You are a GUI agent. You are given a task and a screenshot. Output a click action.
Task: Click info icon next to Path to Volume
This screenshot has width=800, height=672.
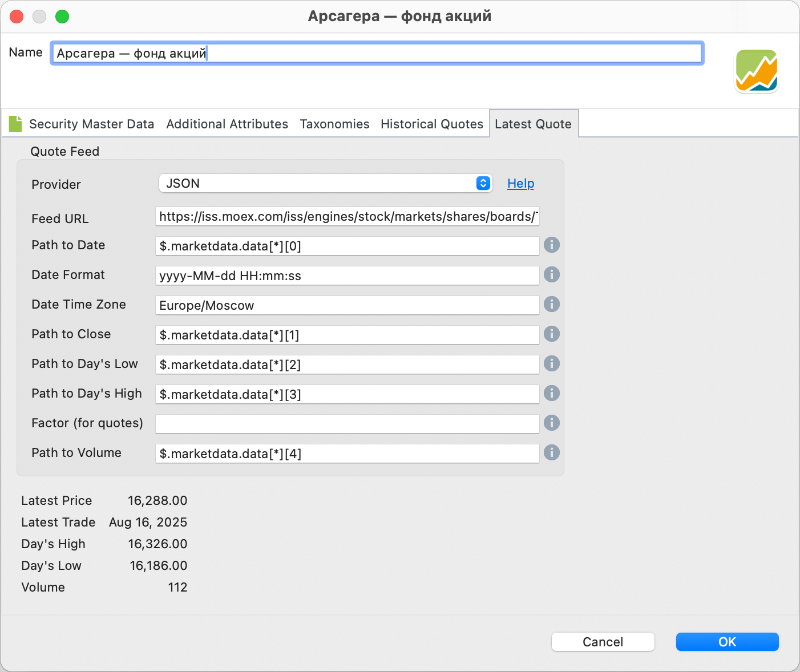[x=551, y=452]
